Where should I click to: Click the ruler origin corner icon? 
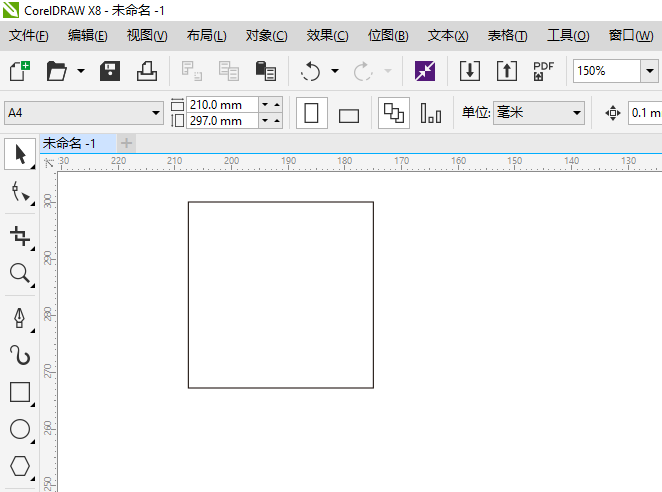(x=49, y=163)
